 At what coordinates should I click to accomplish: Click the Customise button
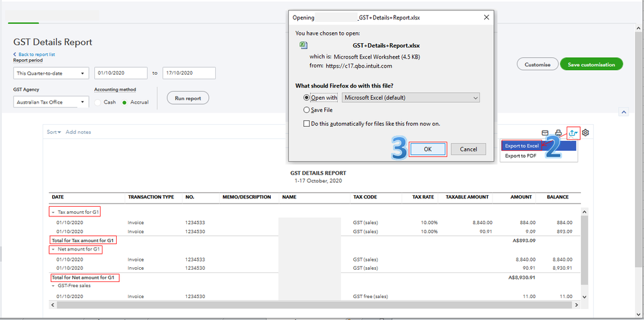[537, 64]
